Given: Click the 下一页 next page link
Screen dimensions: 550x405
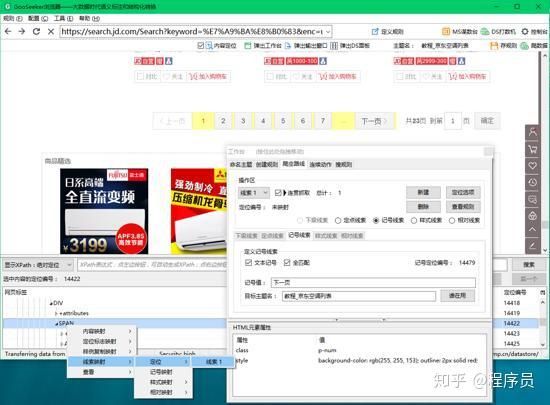Looking at the screenshot, I should (374, 121).
